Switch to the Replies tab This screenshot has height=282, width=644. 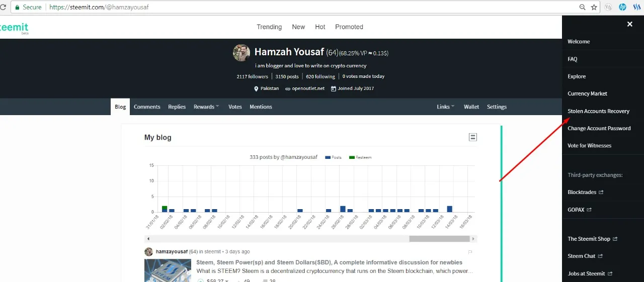click(177, 107)
